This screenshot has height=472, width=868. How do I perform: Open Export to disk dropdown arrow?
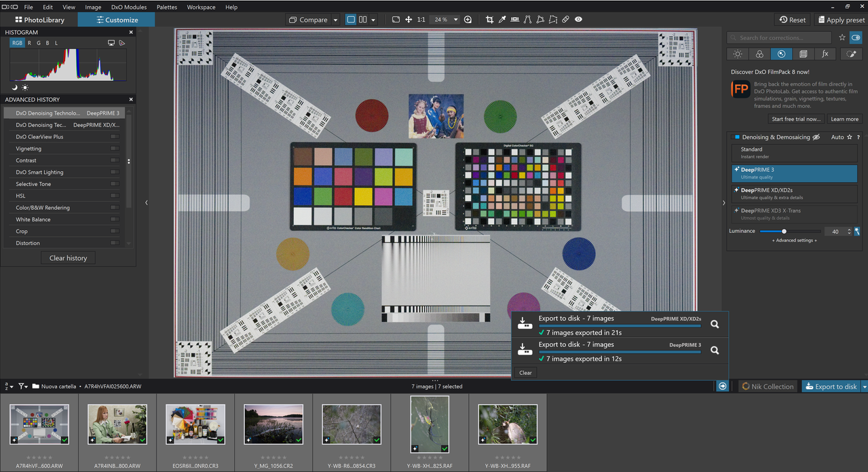click(864, 386)
